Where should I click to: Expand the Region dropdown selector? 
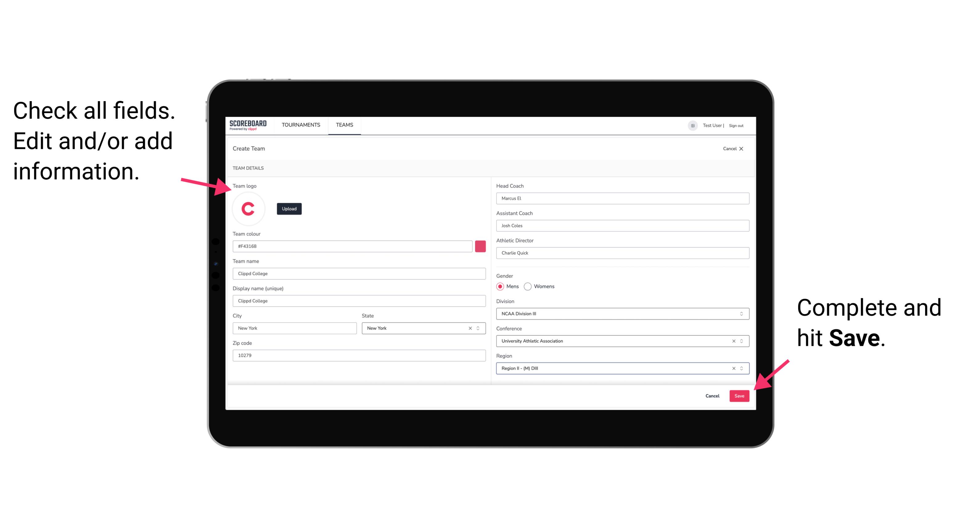coord(742,368)
